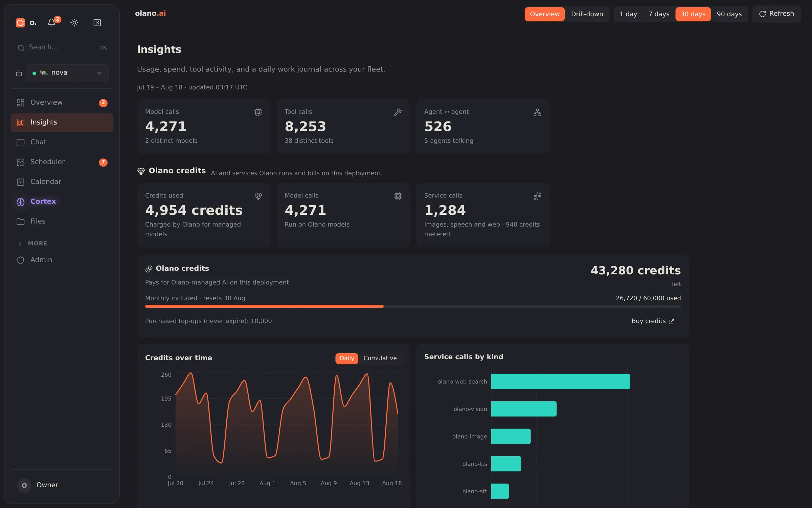Click the 'Aug 18' axis label

[x=392, y=484]
